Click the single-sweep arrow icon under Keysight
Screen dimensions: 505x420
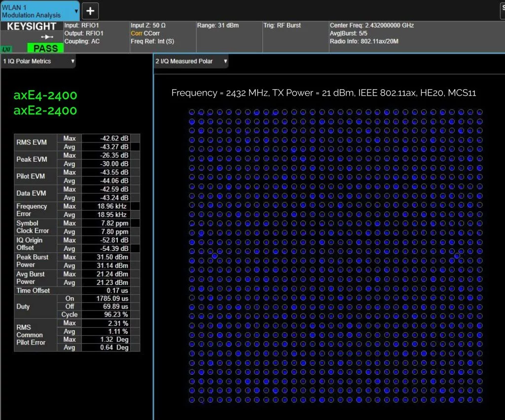(x=47, y=36)
